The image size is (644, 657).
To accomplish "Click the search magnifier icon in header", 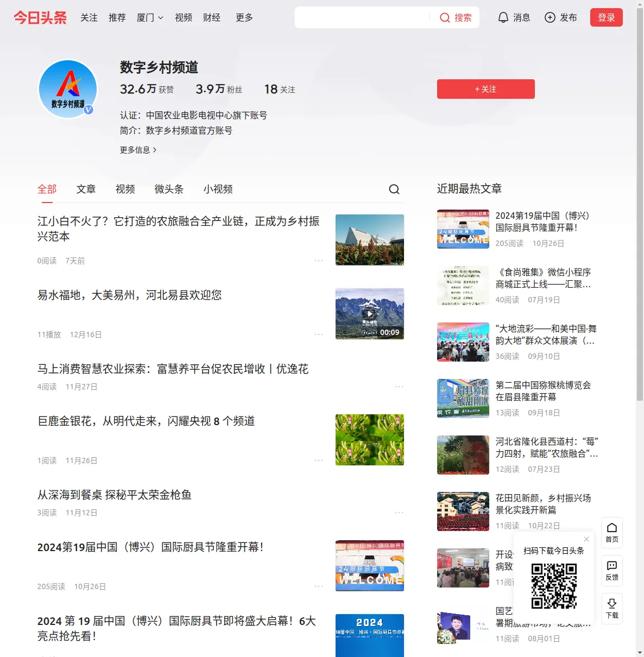I will coord(445,17).
